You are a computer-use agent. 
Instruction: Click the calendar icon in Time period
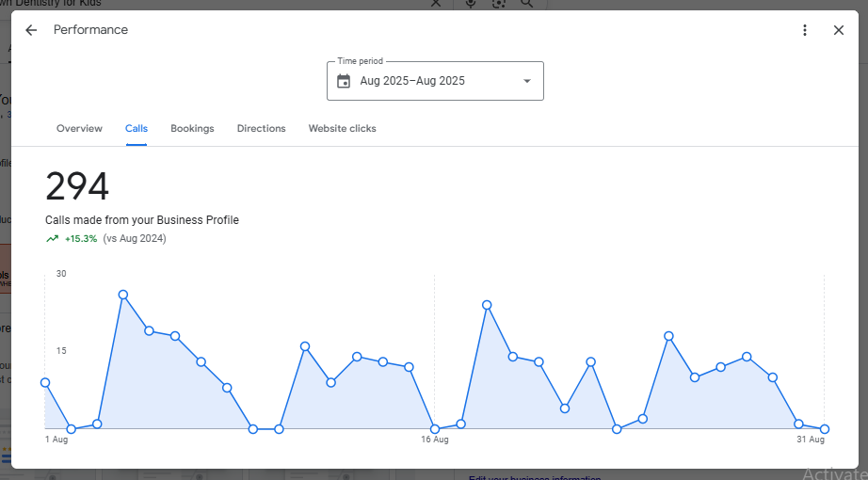point(344,81)
